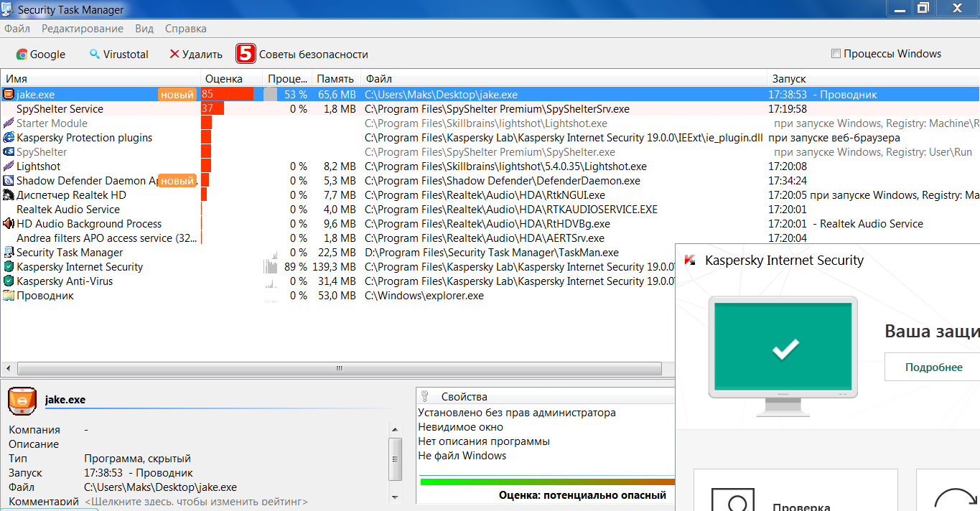Click the green monitor checkmark in Kaspersky window
Viewport: 980px width, 511px height.
785,350
